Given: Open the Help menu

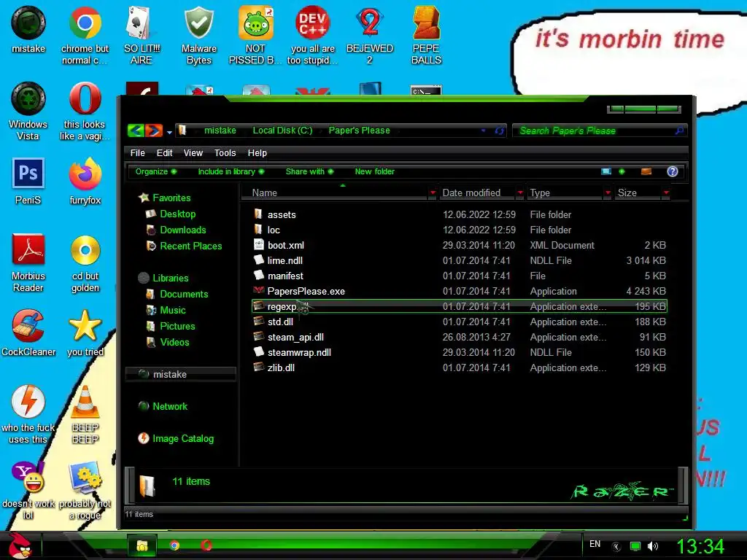Looking at the screenshot, I should 258,153.
